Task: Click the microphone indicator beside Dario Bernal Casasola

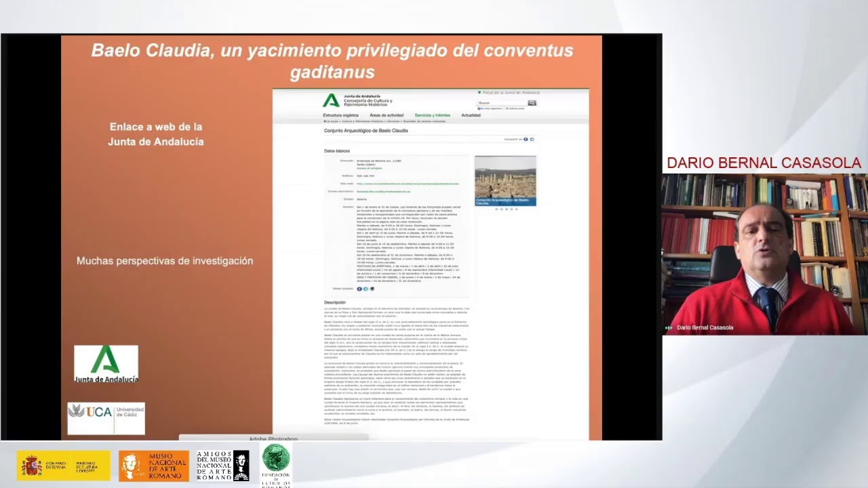Action: coord(669,328)
